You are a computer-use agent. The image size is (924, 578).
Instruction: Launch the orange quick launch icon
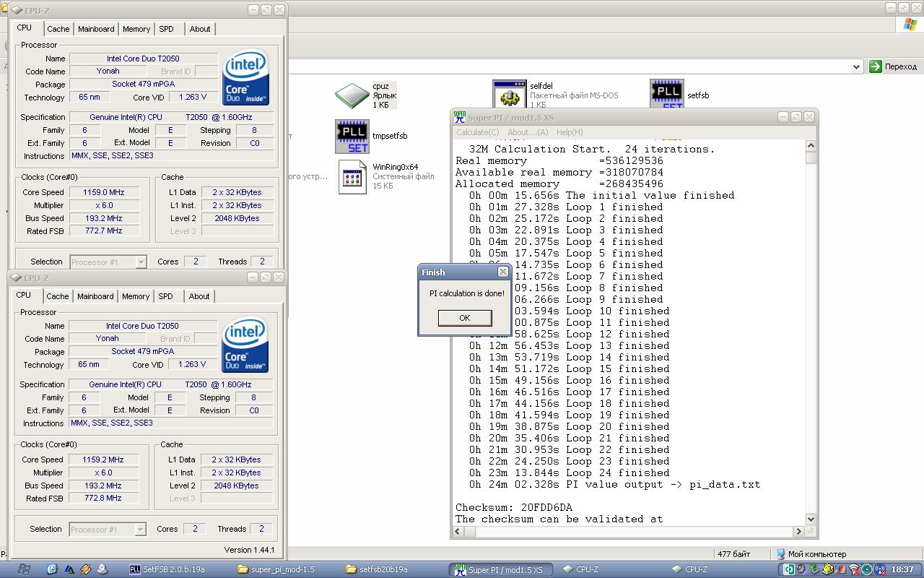coord(86,569)
